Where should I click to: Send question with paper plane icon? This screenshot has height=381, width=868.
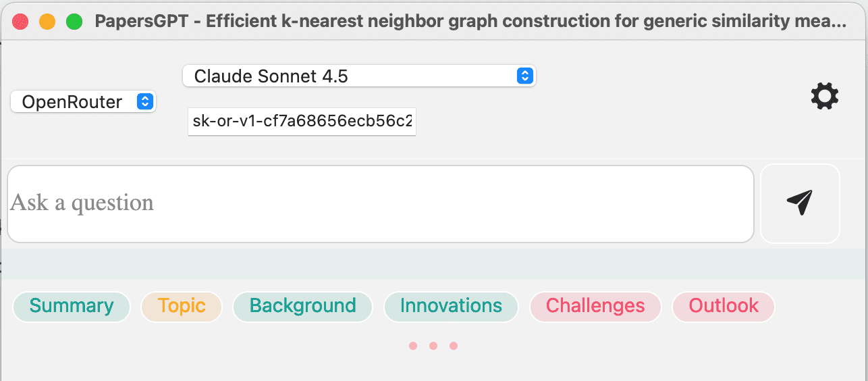coord(800,203)
